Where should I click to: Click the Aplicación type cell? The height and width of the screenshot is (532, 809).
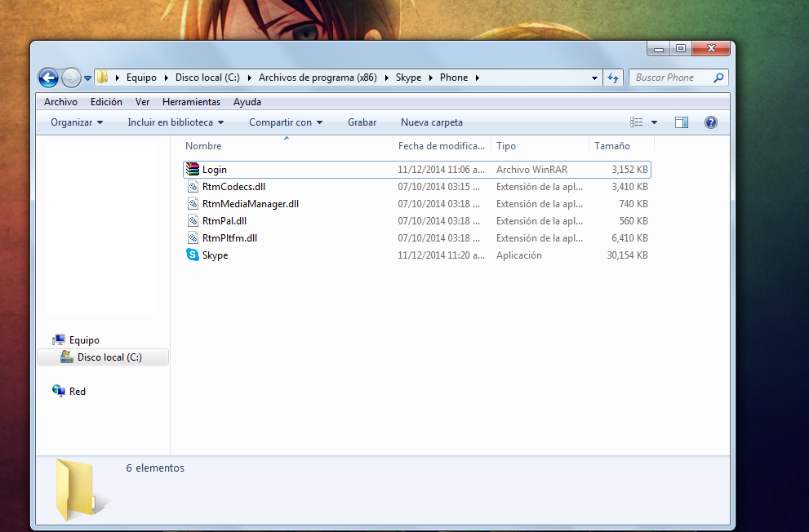519,255
